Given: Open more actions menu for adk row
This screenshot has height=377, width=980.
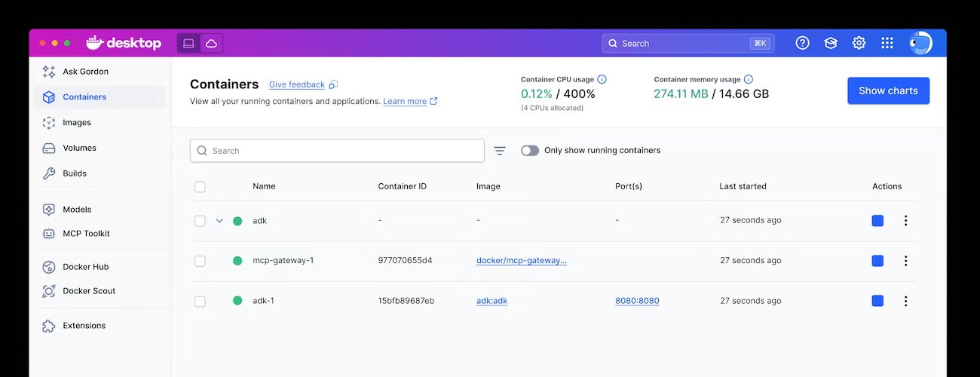Looking at the screenshot, I should pyautogui.click(x=905, y=221).
